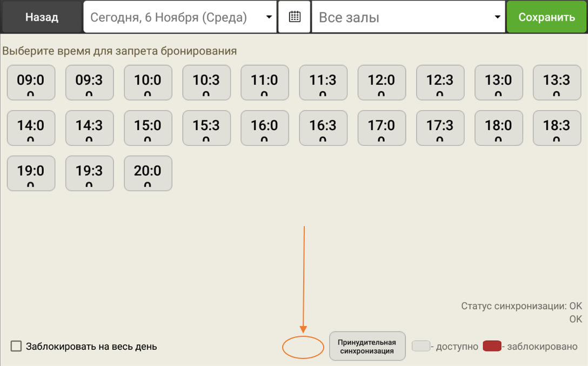Block the 10:00 time slot
This screenshot has height=366, width=588.
tap(148, 83)
